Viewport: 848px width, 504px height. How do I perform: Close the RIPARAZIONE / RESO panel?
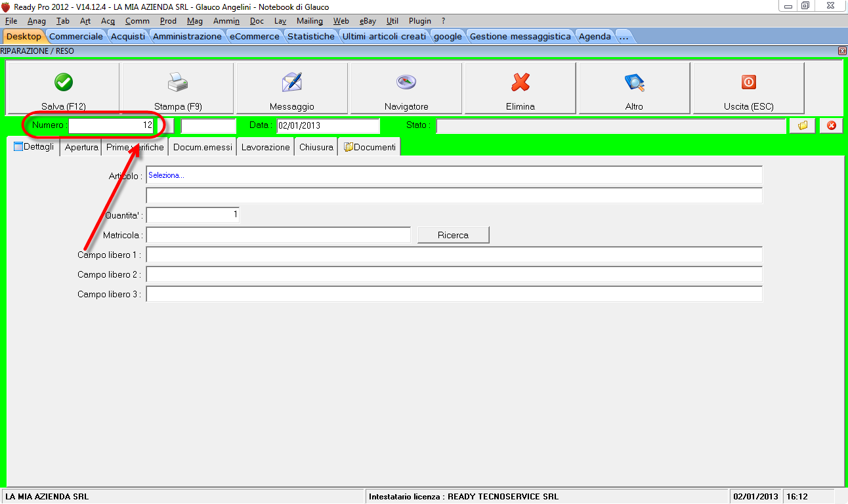point(842,51)
